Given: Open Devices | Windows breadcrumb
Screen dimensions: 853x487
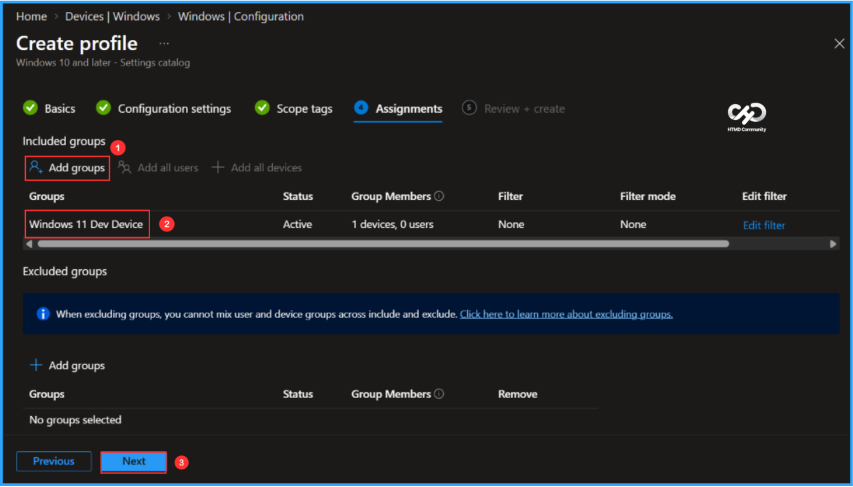Looking at the screenshot, I should pos(113,16).
